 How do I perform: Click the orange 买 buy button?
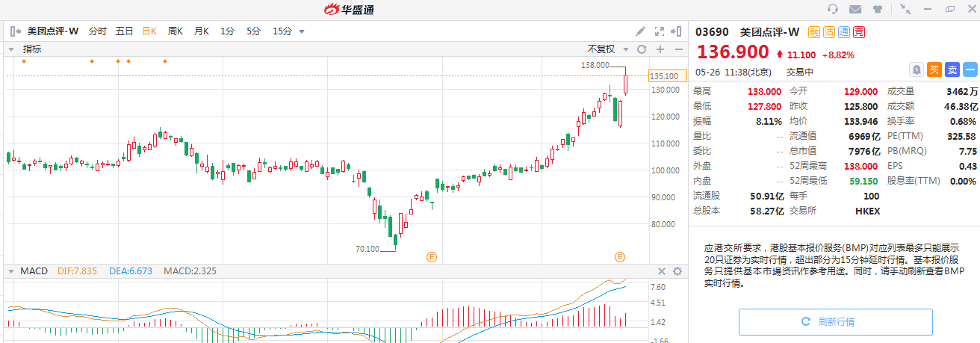pos(934,69)
